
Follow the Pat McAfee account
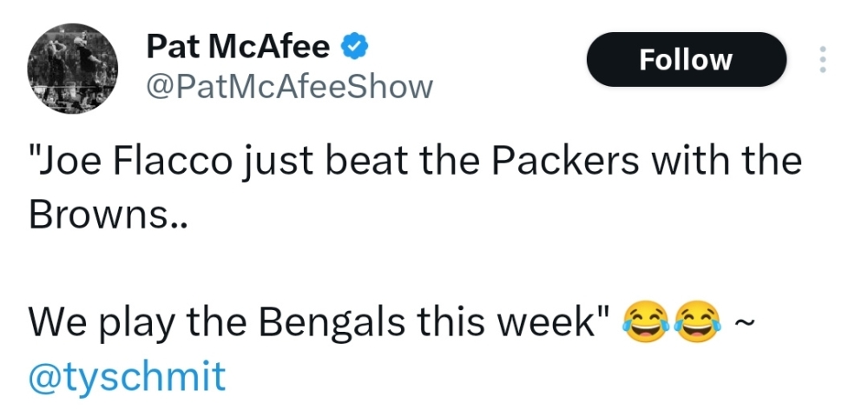point(686,59)
